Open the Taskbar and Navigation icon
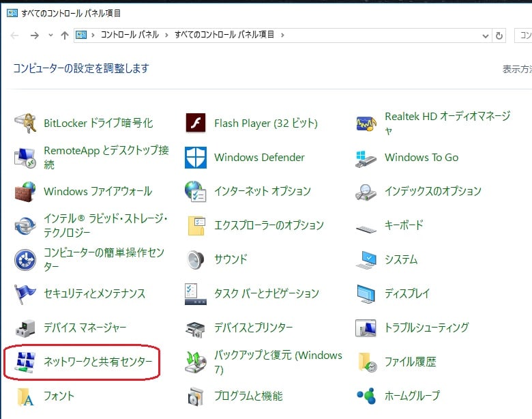Image resolution: width=532 pixels, height=419 pixels. [x=196, y=294]
